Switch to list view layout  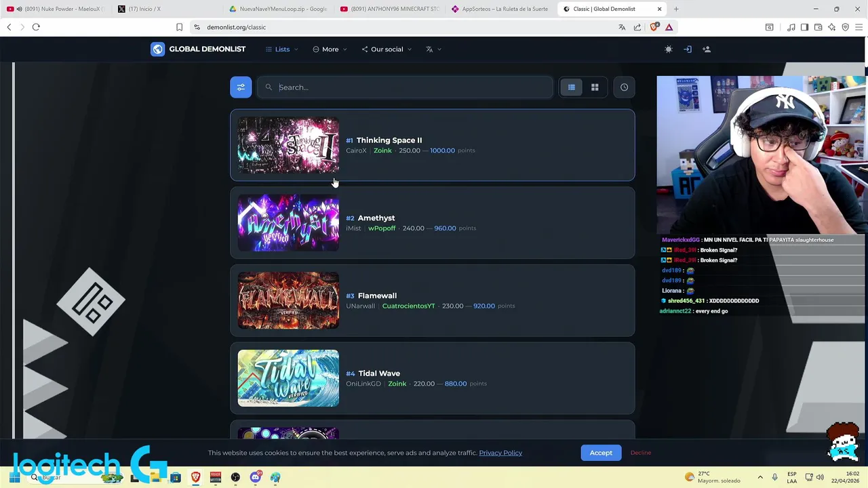tap(572, 87)
